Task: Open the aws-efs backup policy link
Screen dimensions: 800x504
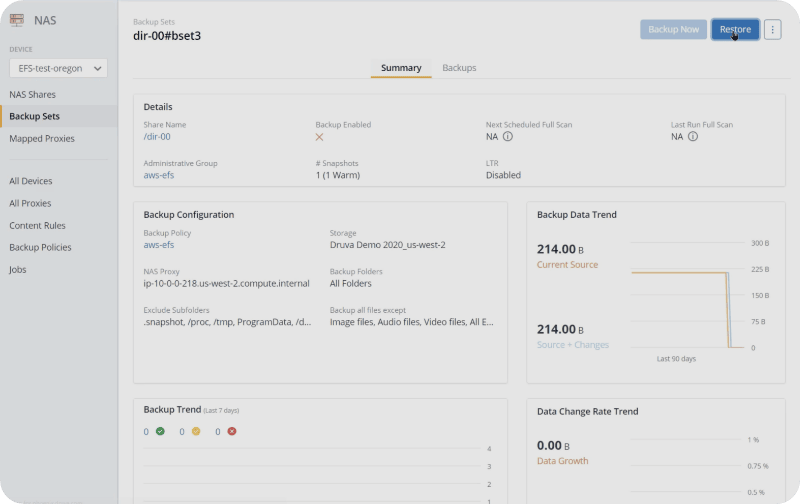Action: [x=160, y=244]
